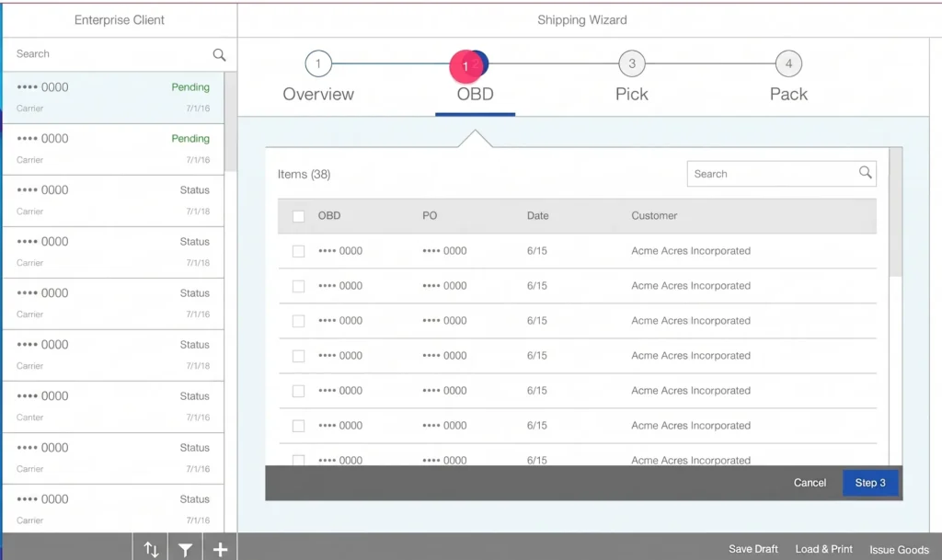942x560 pixels.
Task: Click the left list vertical scrollbar
Action: [230, 122]
